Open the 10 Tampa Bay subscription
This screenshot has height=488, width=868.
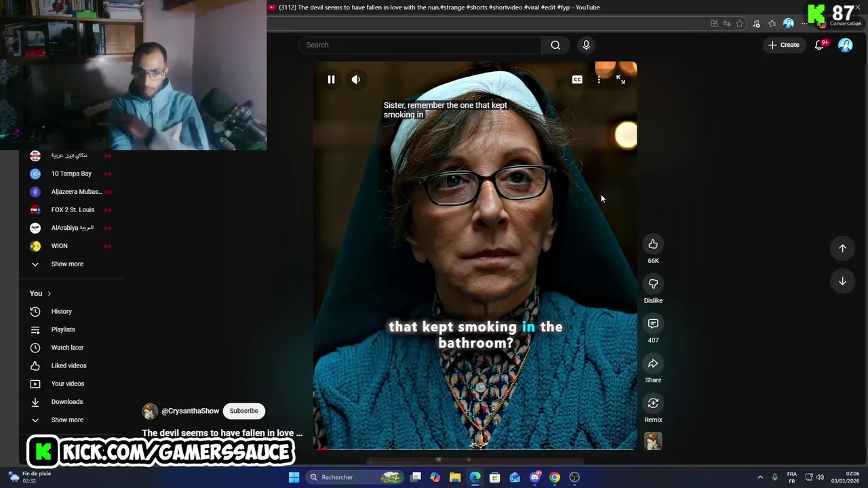point(71,174)
